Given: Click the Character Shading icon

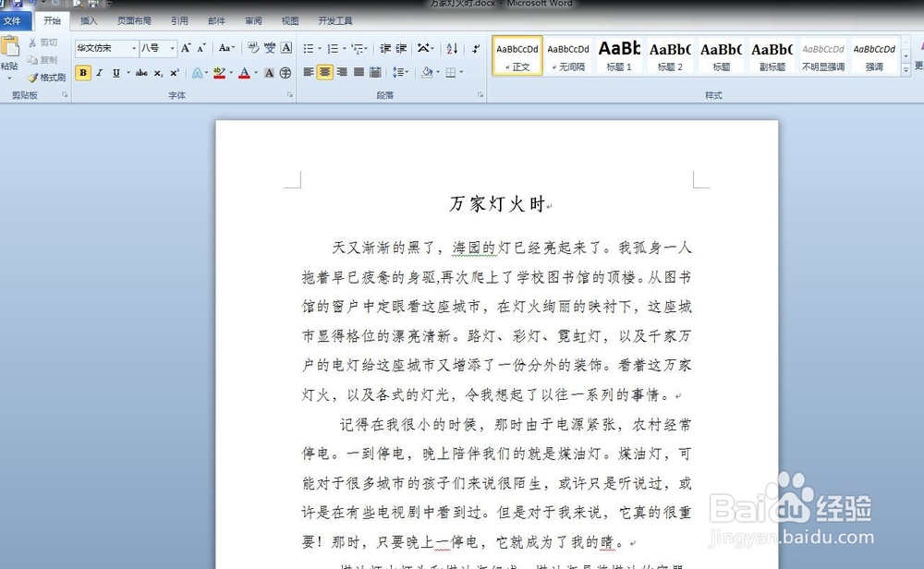Looking at the screenshot, I should tap(269, 73).
